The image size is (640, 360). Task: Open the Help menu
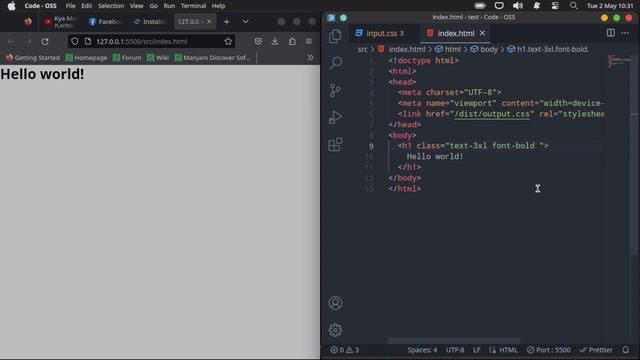click(218, 6)
